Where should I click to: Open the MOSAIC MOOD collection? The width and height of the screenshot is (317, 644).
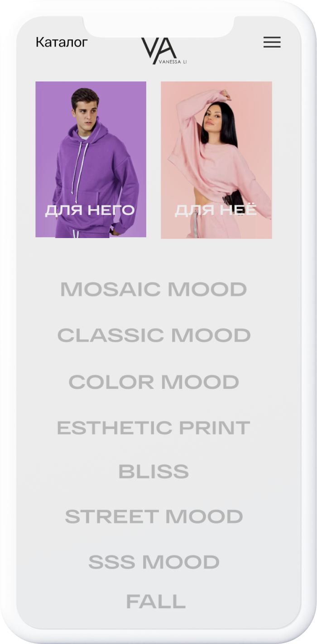154,289
